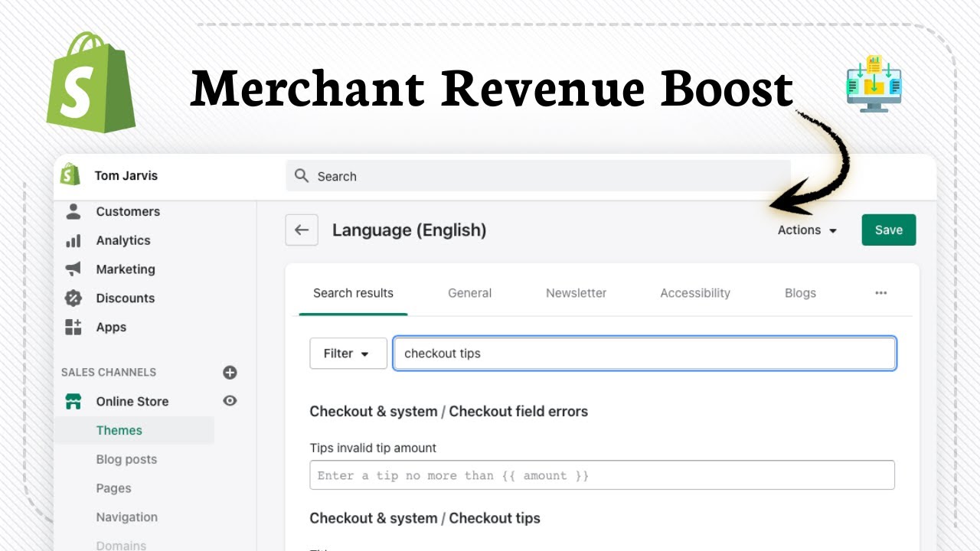Open the Customers section icon

click(x=73, y=211)
